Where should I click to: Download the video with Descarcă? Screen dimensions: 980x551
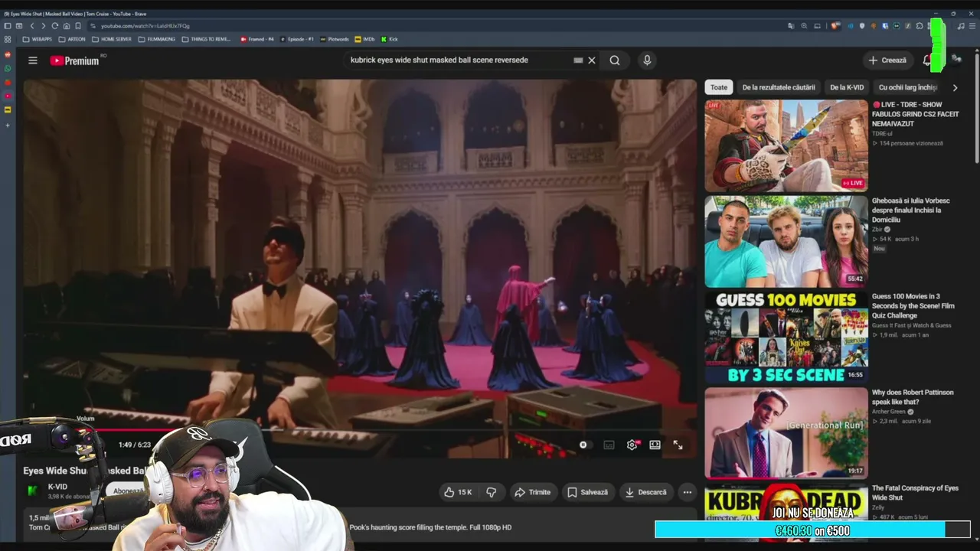click(x=645, y=492)
